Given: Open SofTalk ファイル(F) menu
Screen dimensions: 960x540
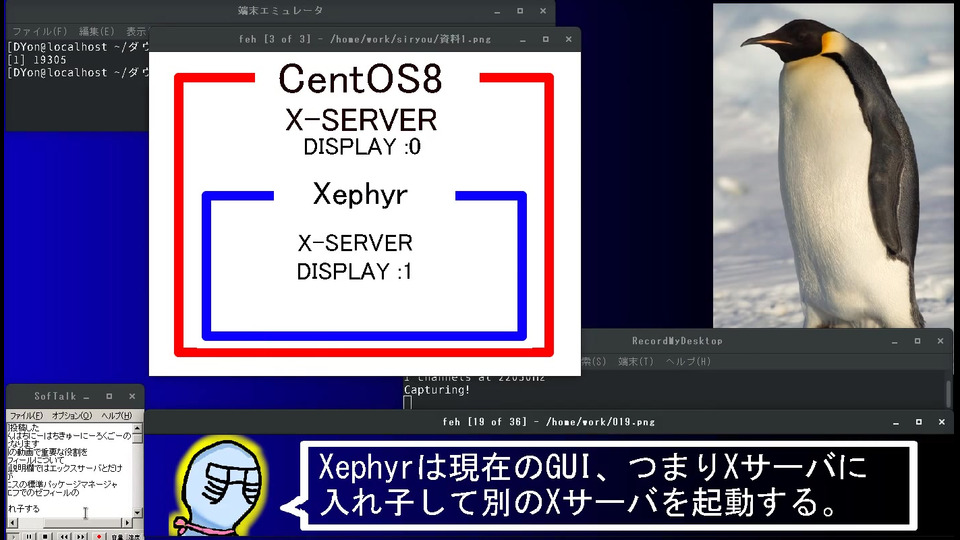Looking at the screenshot, I should (25, 416).
